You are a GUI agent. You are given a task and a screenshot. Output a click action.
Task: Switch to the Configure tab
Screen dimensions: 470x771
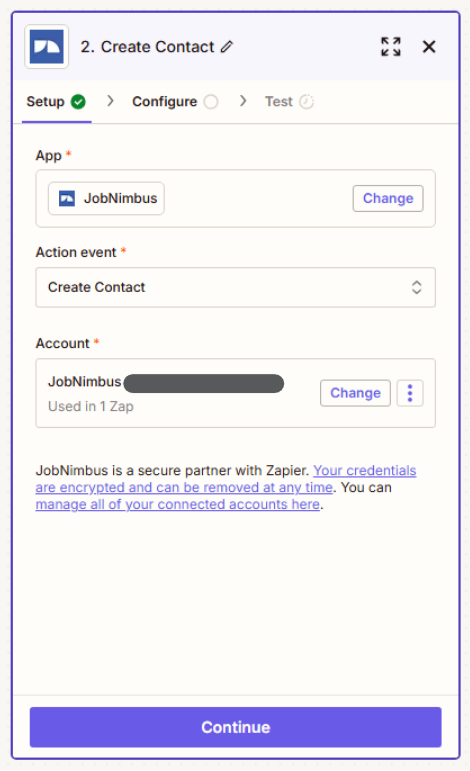tap(175, 102)
